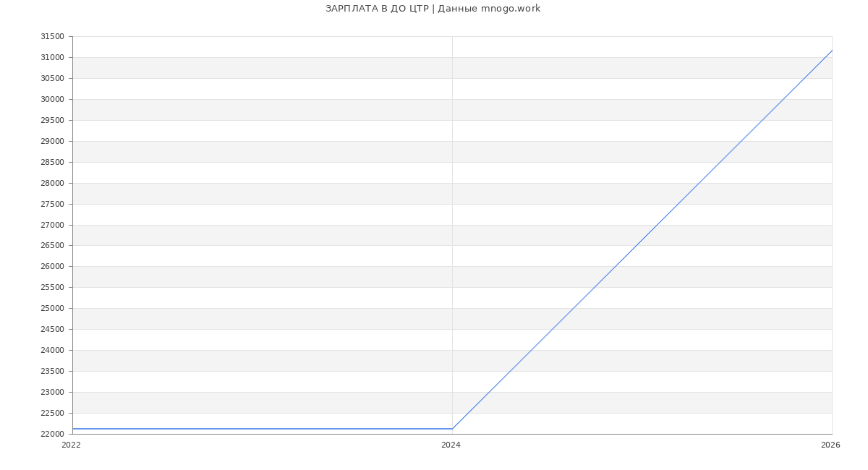Select the line's data point at 2024
This screenshot has height=470, width=868.
click(x=452, y=429)
